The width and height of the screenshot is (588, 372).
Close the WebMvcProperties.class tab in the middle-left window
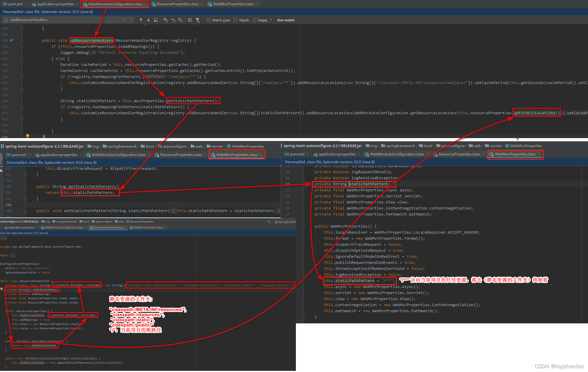(260, 154)
